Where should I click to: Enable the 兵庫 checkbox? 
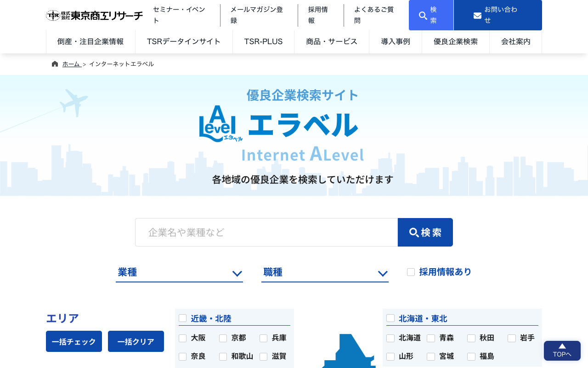click(x=263, y=338)
